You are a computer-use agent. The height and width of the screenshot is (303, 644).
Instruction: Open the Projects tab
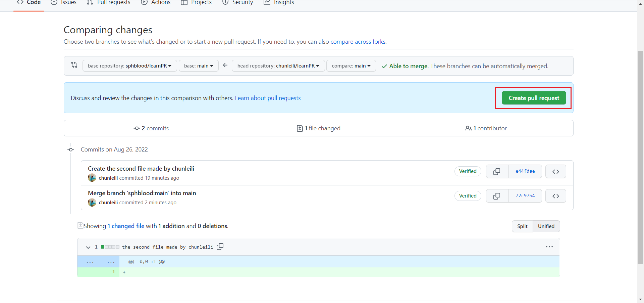click(x=196, y=3)
